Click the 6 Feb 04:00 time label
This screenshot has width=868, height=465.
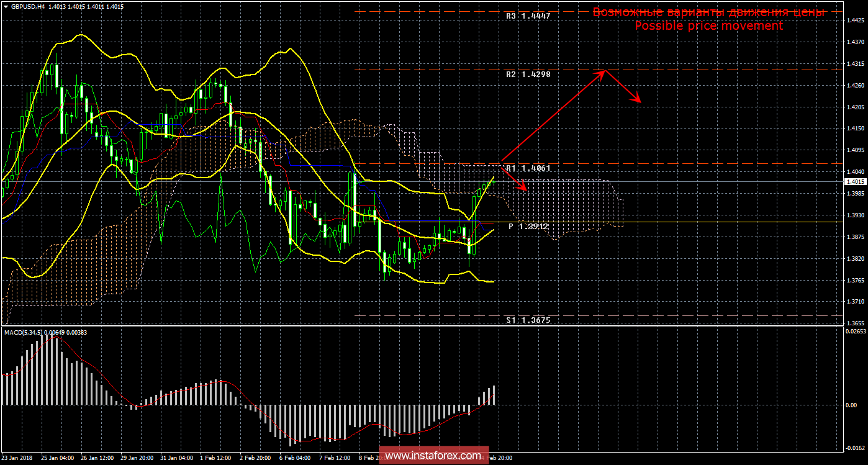pyautogui.click(x=295, y=458)
